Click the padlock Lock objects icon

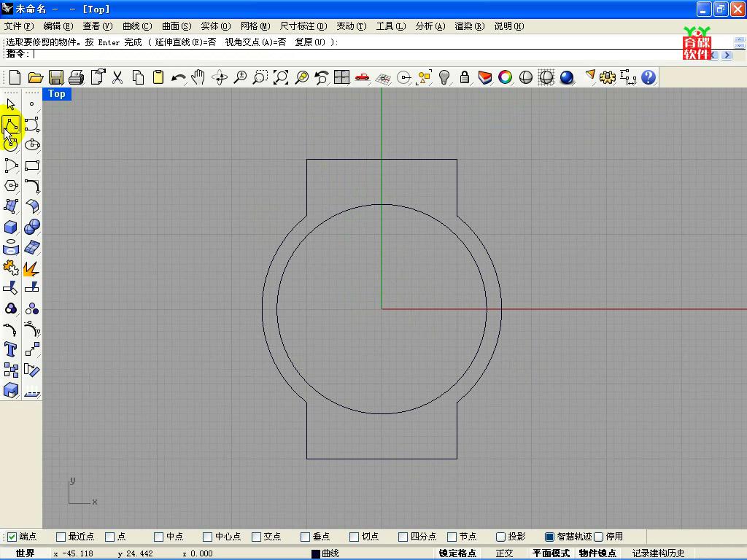point(465,77)
